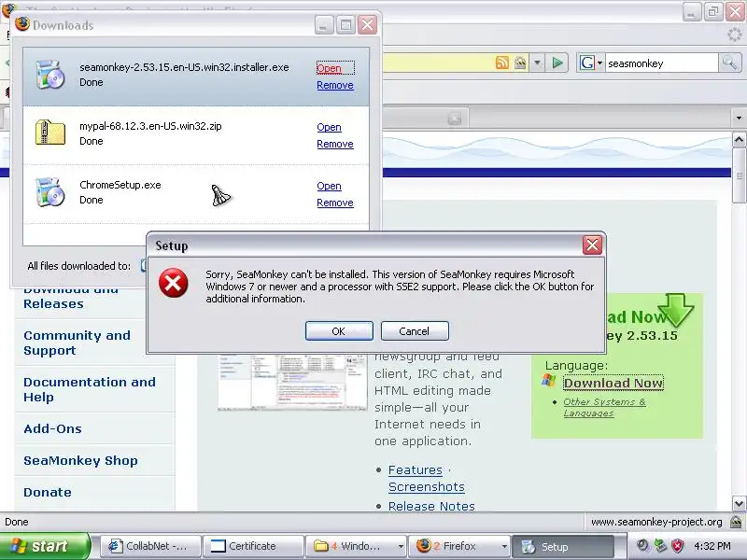747x560 pixels.
Task: Select the mypal zip folder icon
Action: [x=49, y=133]
